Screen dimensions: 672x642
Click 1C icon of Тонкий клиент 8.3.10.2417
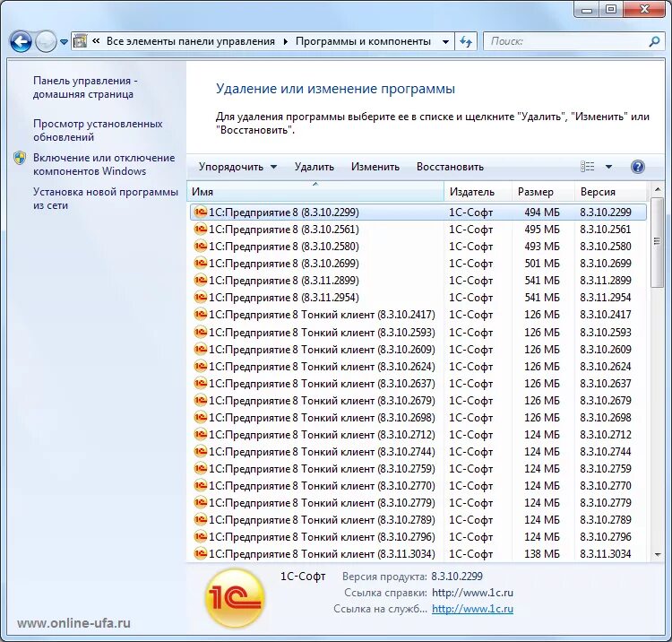point(200,315)
